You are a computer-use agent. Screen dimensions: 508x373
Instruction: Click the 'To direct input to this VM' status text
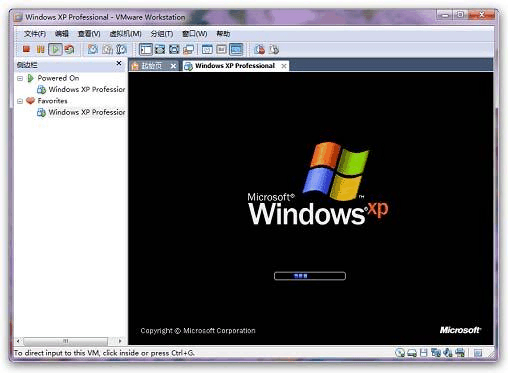[x=104, y=353]
